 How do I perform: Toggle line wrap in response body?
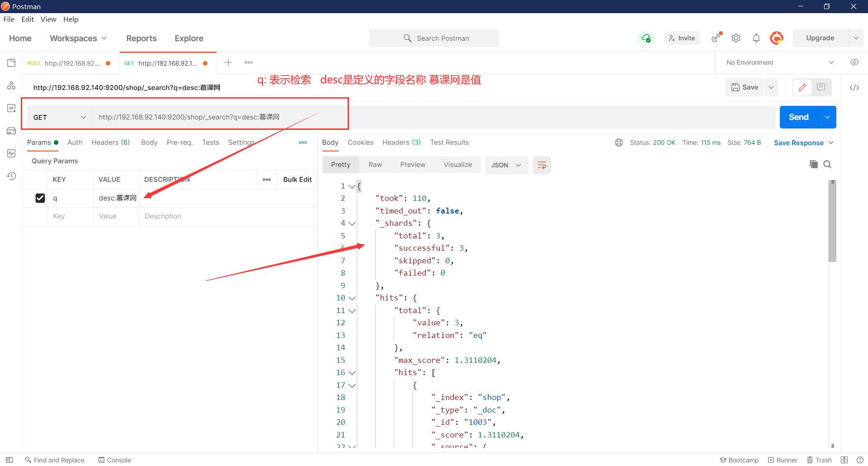(542, 165)
